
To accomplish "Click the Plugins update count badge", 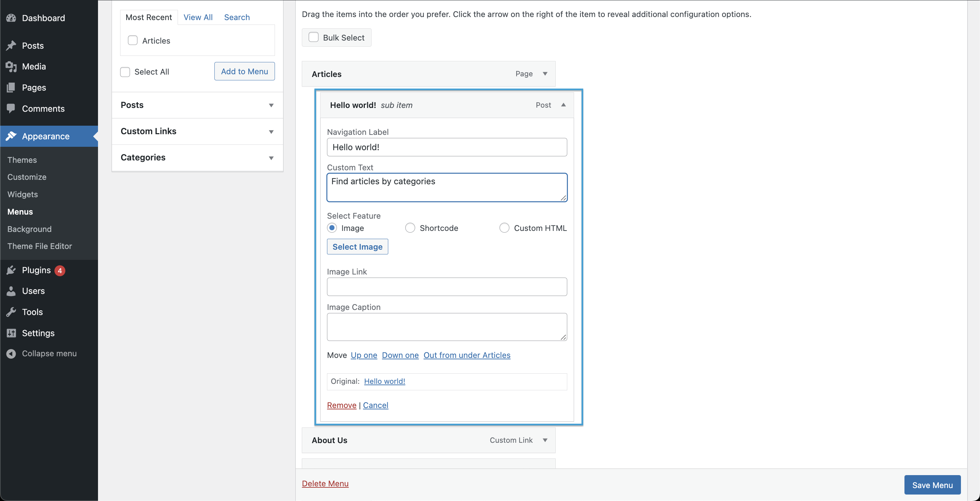I will [60, 271].
